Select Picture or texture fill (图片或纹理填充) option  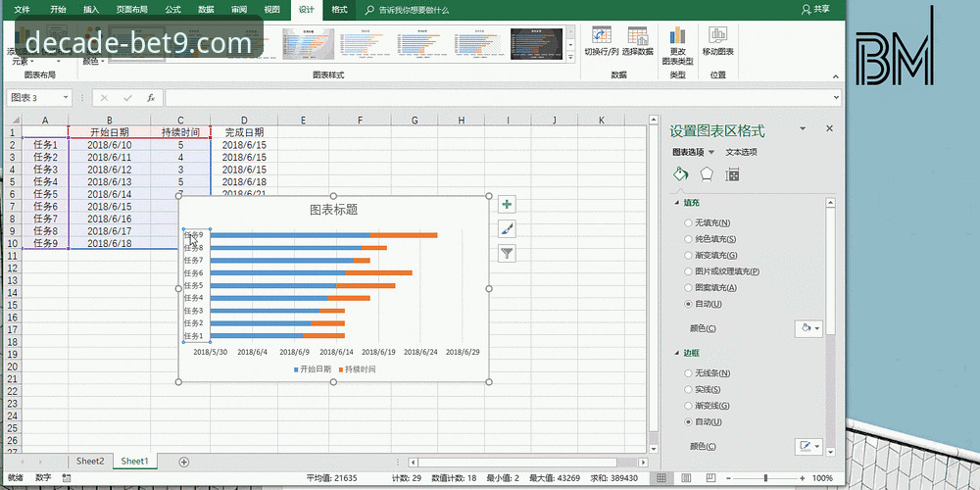[x=688, y=271]
